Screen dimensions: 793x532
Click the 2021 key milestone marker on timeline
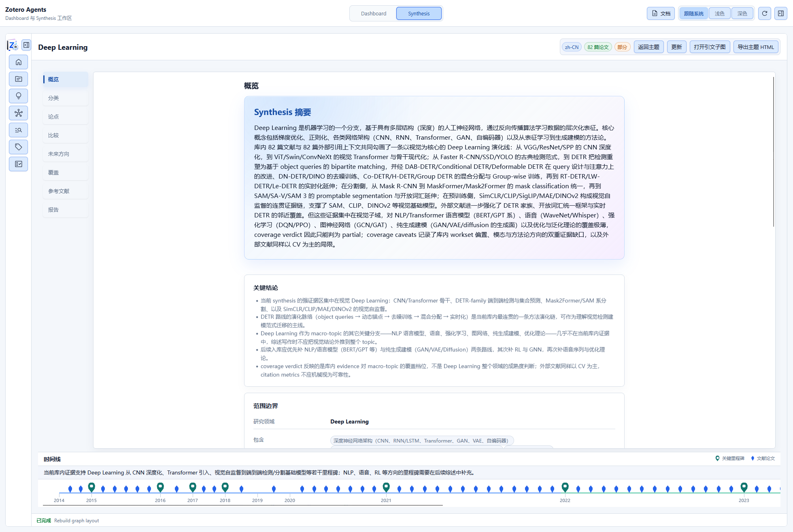386,487
